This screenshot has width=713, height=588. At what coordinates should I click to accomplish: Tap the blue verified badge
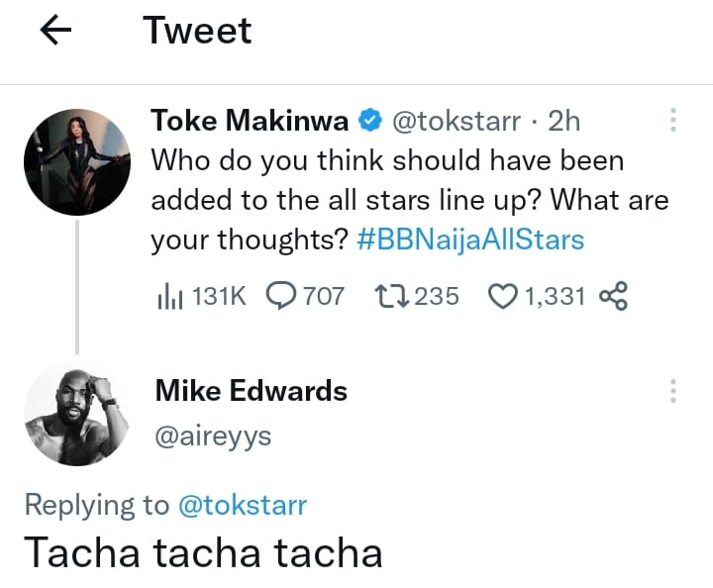pyautogui.click(x=370, y=122)
